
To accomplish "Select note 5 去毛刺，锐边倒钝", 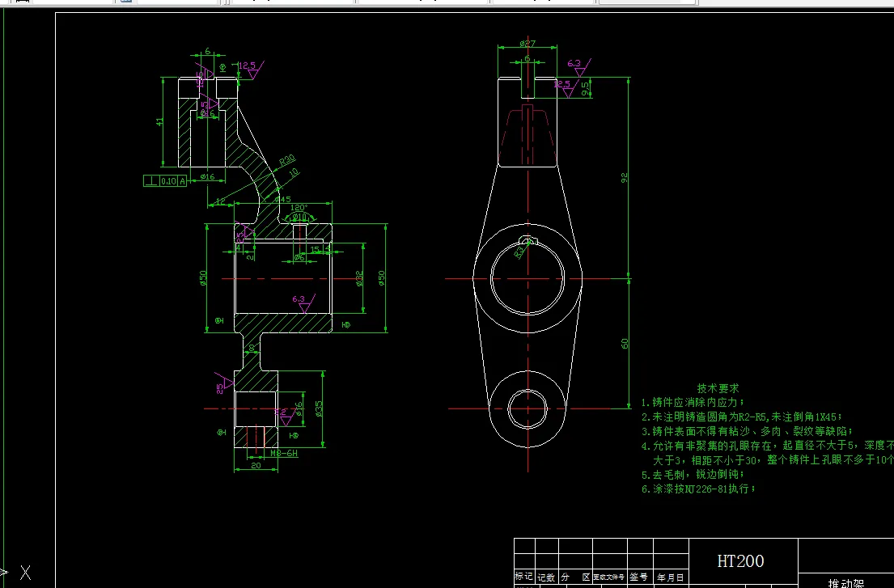I will 693,475.
